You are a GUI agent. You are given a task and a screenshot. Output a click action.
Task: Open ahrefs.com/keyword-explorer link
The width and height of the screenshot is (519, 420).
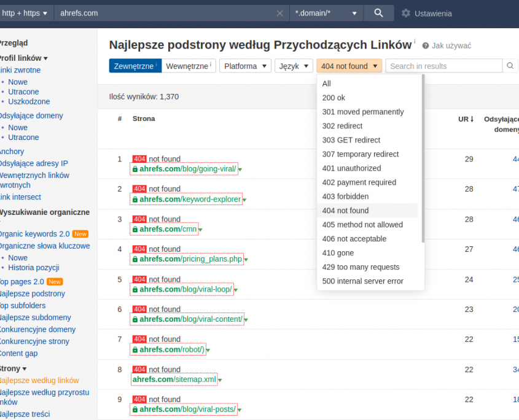click(x=190, y=199)
